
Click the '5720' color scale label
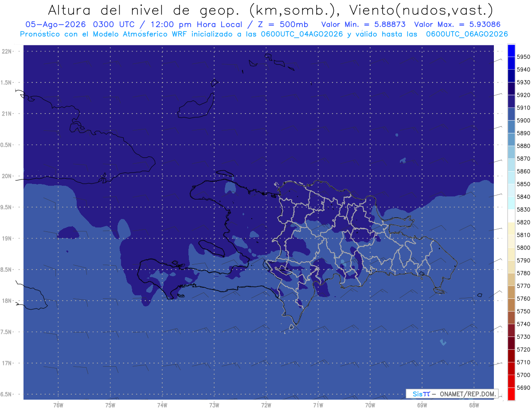coord(523,350)
